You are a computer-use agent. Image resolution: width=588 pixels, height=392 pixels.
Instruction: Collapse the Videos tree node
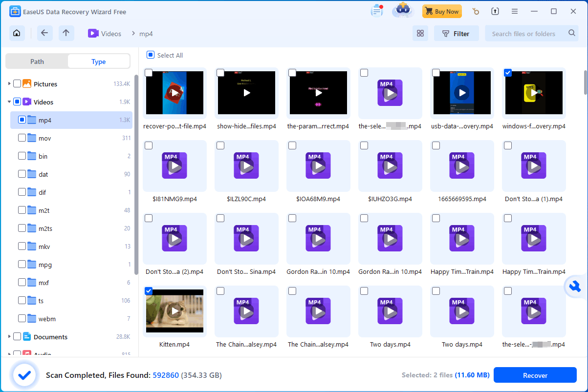(x=9, y=102)
